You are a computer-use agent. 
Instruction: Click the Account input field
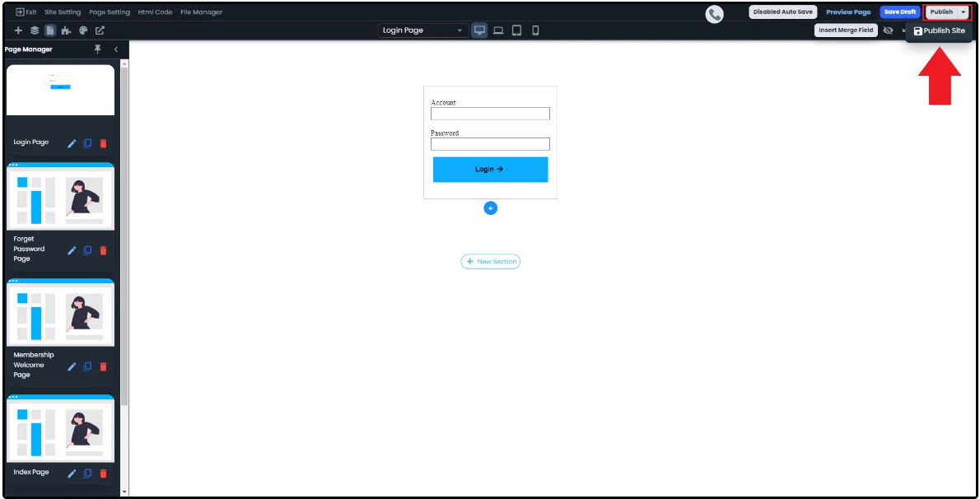(x=490, y=114)
